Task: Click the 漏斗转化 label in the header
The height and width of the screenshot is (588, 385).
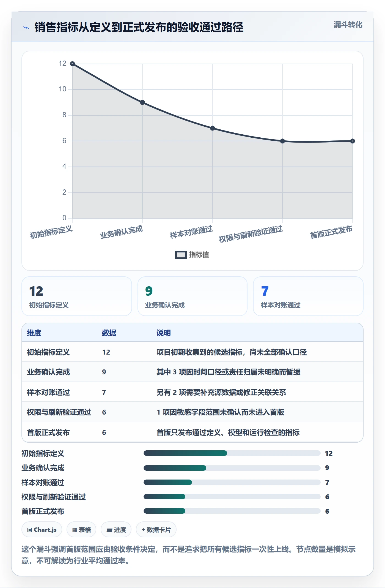Action: [348, 25]
